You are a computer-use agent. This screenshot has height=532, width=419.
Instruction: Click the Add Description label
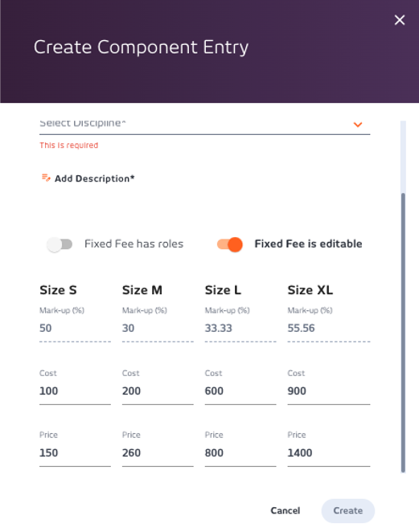(x=95, y=178)
